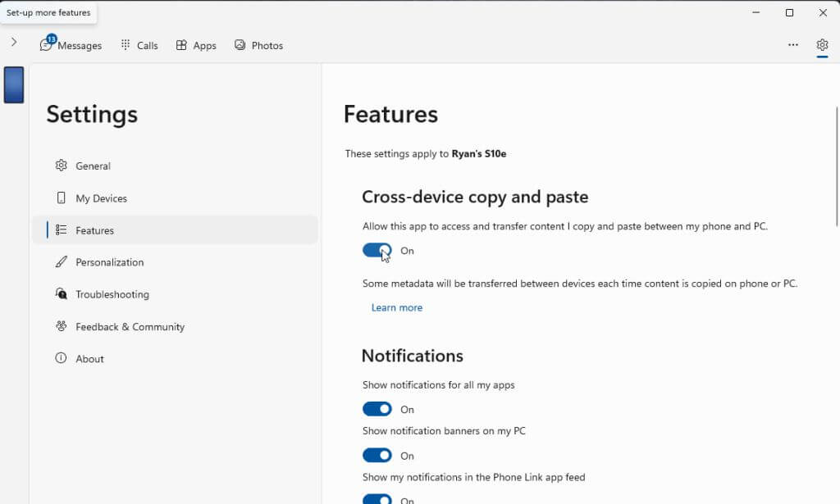Click the phone device thumbnail
The image size is (840, 504).
pos(14,85)
